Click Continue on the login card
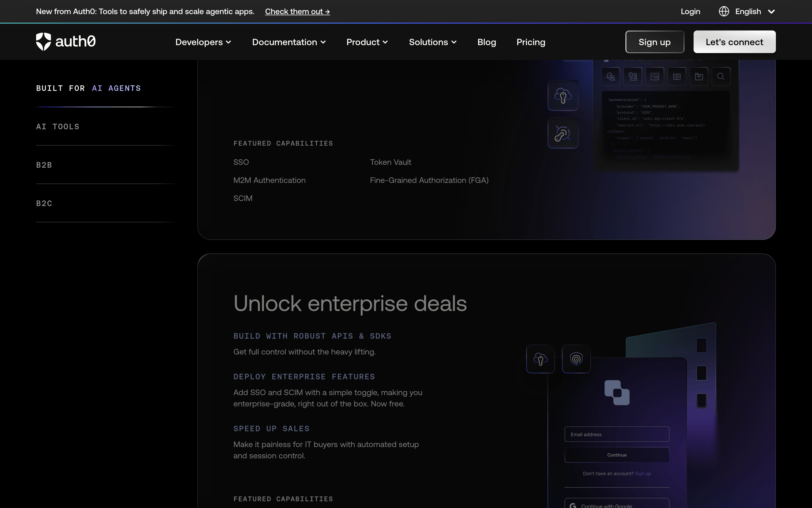Viewport: 812px width, 508px height. click(x=617, y=455)
